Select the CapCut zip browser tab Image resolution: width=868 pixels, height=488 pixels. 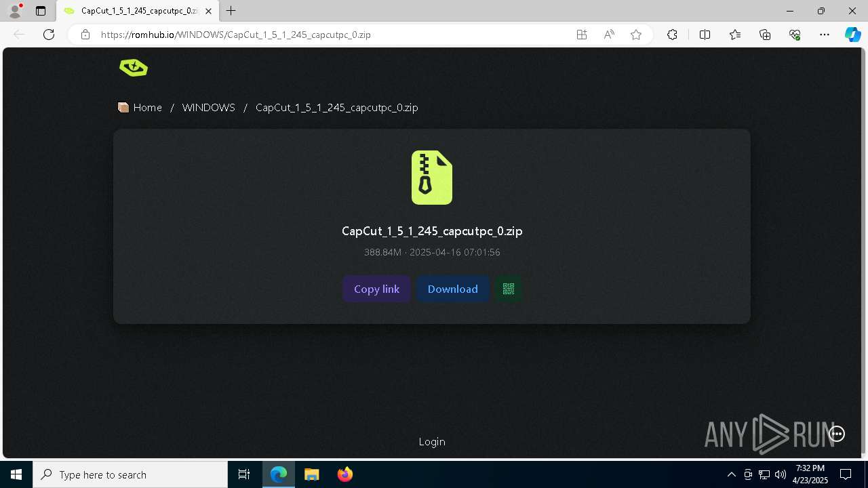click(138, 11)
